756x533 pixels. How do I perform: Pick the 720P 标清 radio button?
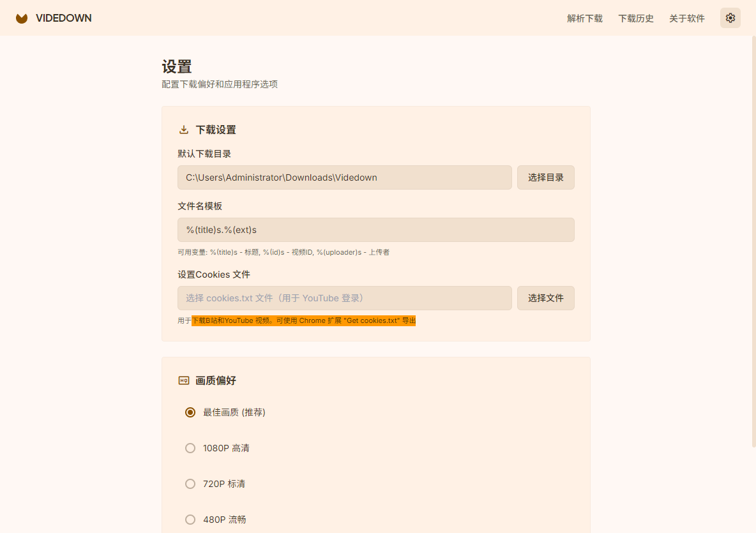190,484
